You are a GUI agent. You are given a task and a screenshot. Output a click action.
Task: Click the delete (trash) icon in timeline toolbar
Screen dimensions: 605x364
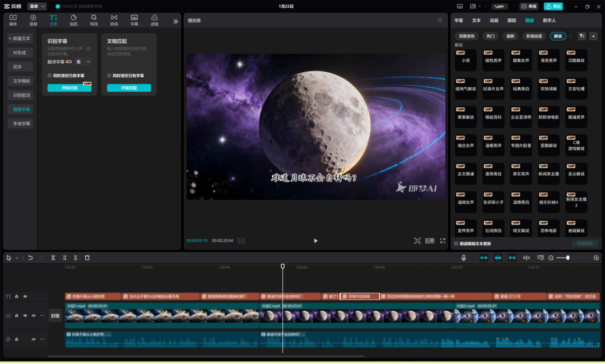tap(87, 258)
